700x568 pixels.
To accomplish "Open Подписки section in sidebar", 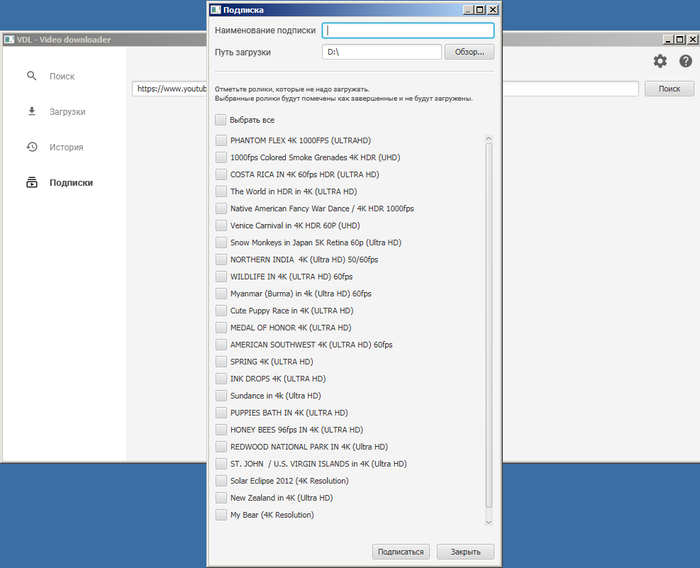I will pyautogui.click(x=71, y=183).
